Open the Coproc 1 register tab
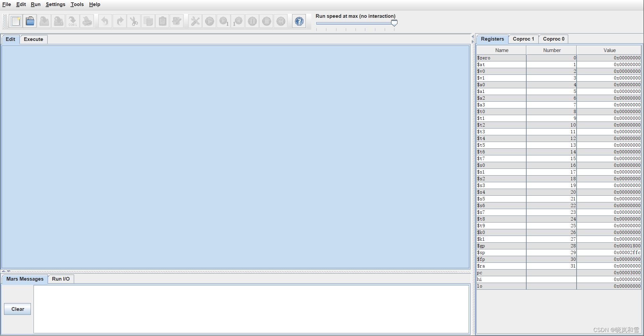This screenshot has height=336, width=644. tap(523, 39)
